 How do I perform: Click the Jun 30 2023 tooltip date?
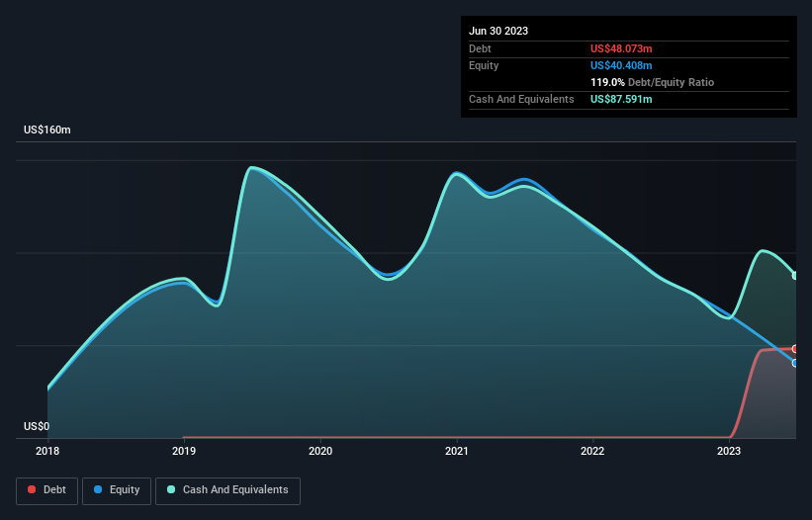498,31
